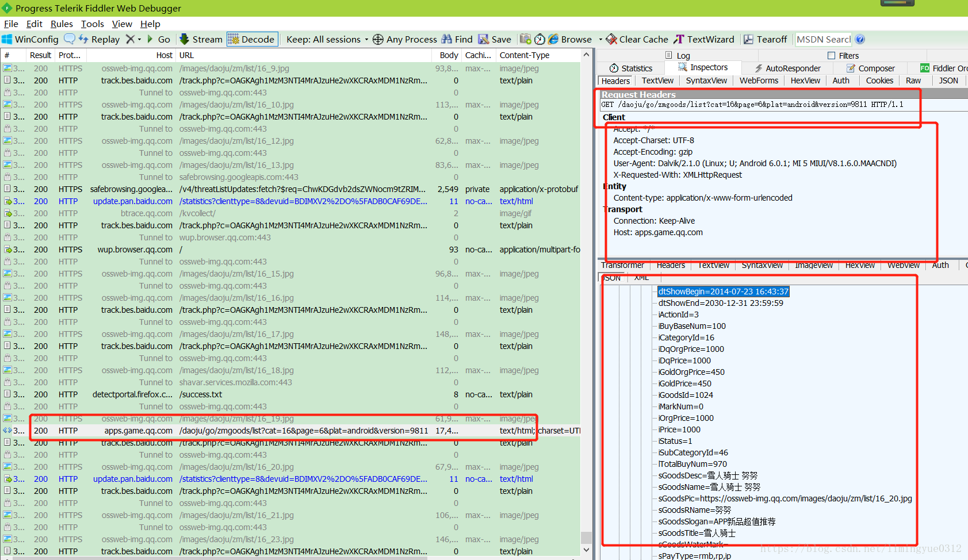The height and width of the screenshot is (560, 968).
Task: Switch response view to WebView tab
Action: [903, 265]
